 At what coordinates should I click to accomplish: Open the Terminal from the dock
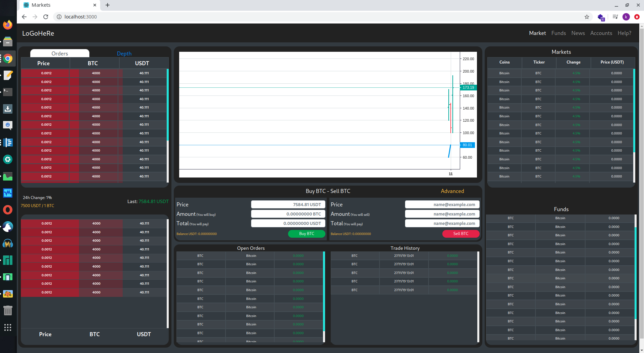pyautogui.click(x=8, y=92)
